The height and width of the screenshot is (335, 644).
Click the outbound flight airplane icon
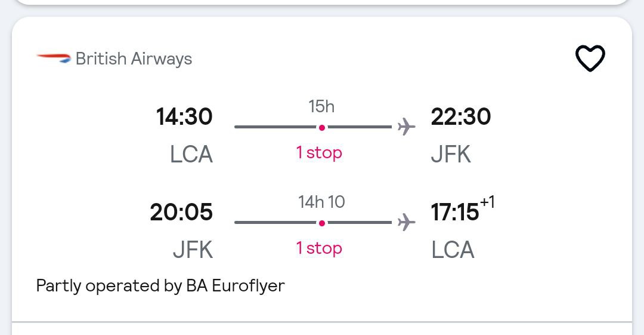tap(406, 127)
